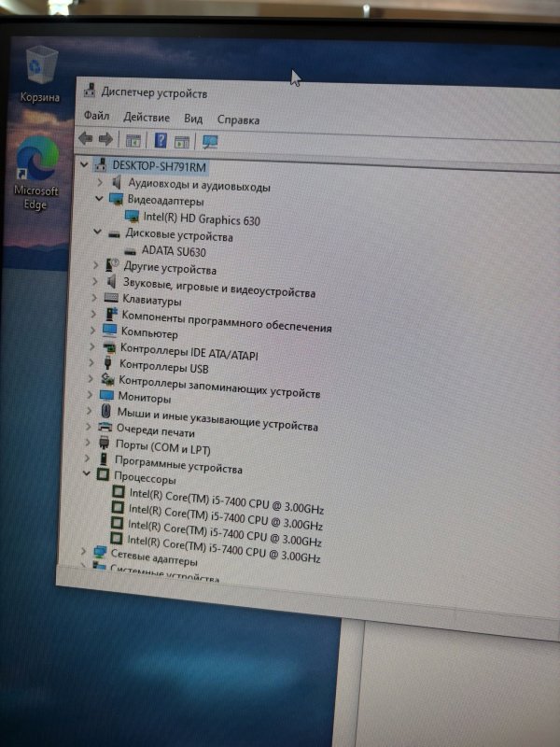Select Мыши и иные указывающие устройства label
This screenshot has height=747, width=560.
217,418
